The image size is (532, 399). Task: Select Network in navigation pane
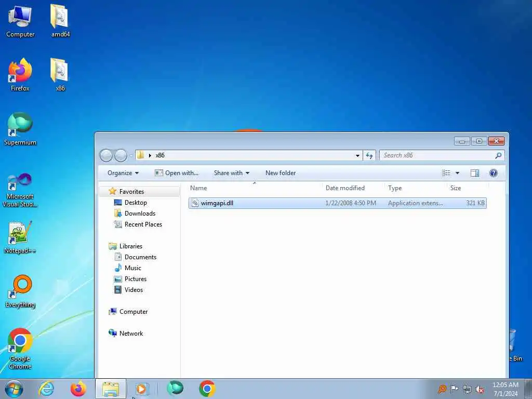coord(130,334)
